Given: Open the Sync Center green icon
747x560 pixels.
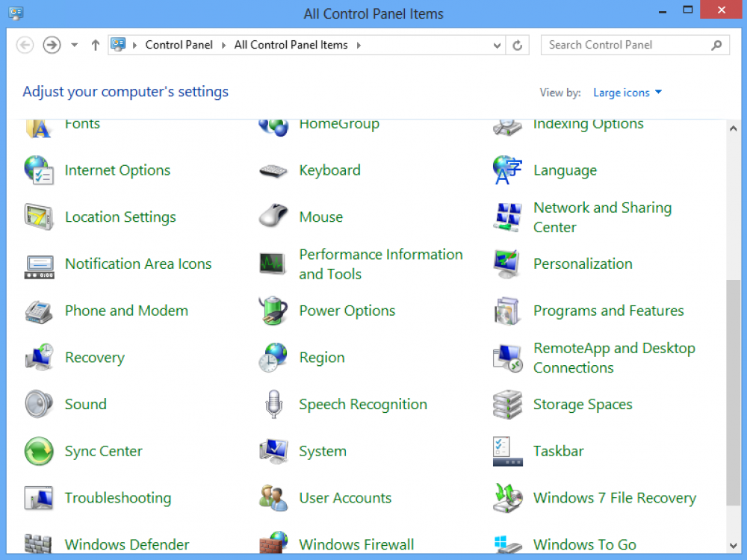Looking at the screenshot, I should pyautogui.click(x=39, y=451).
